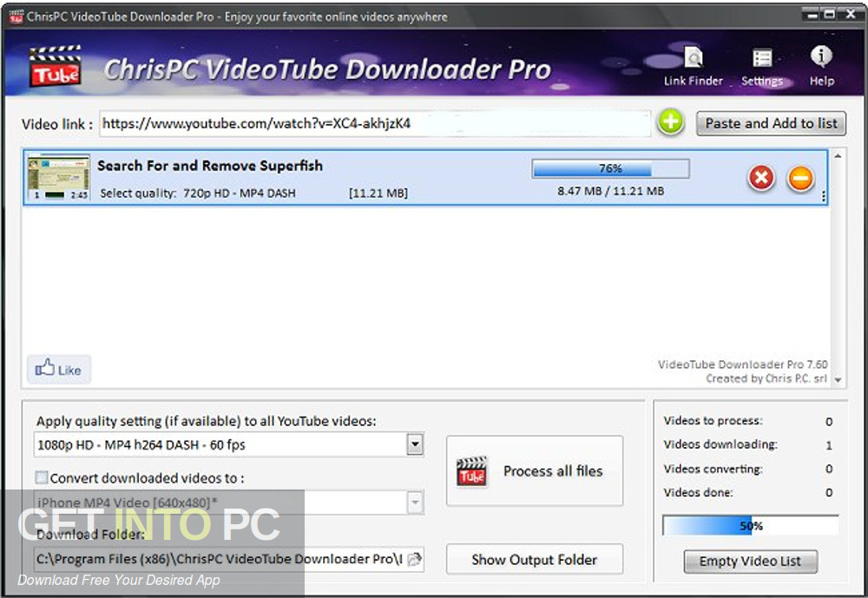868x598 pixels.
Task: Click the '[11.21 MB]' size text
Action: (378, 194)
